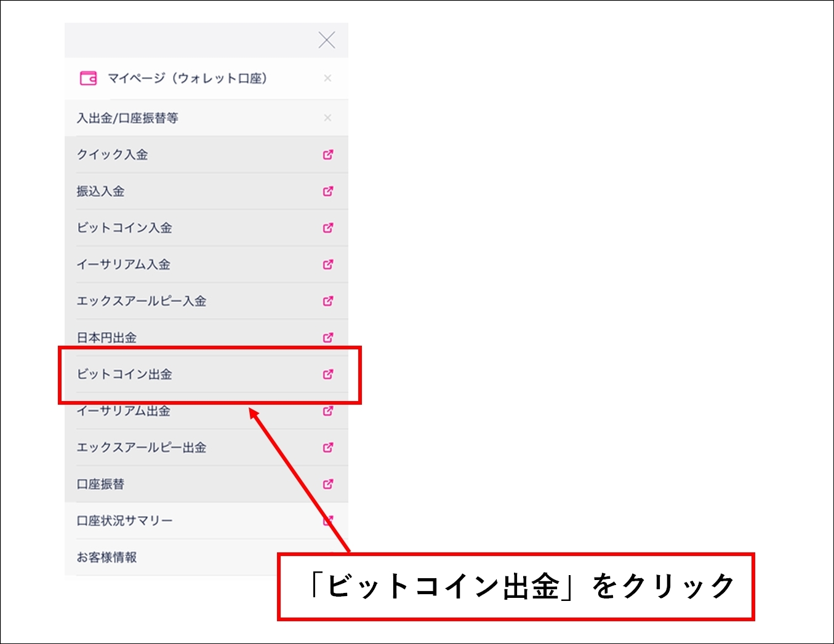Click external link icon beside 日本円出金
834x644 pixels.
coord(328,337)
